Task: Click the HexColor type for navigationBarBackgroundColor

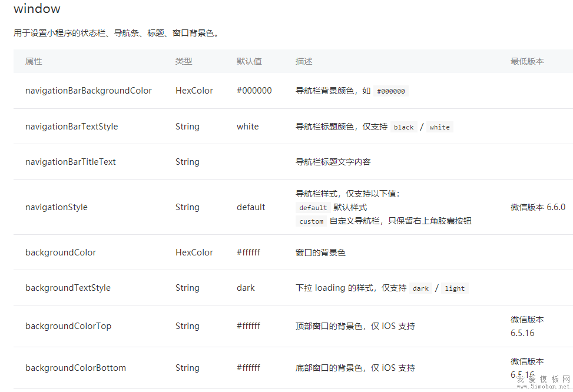Action: point(194,91)
